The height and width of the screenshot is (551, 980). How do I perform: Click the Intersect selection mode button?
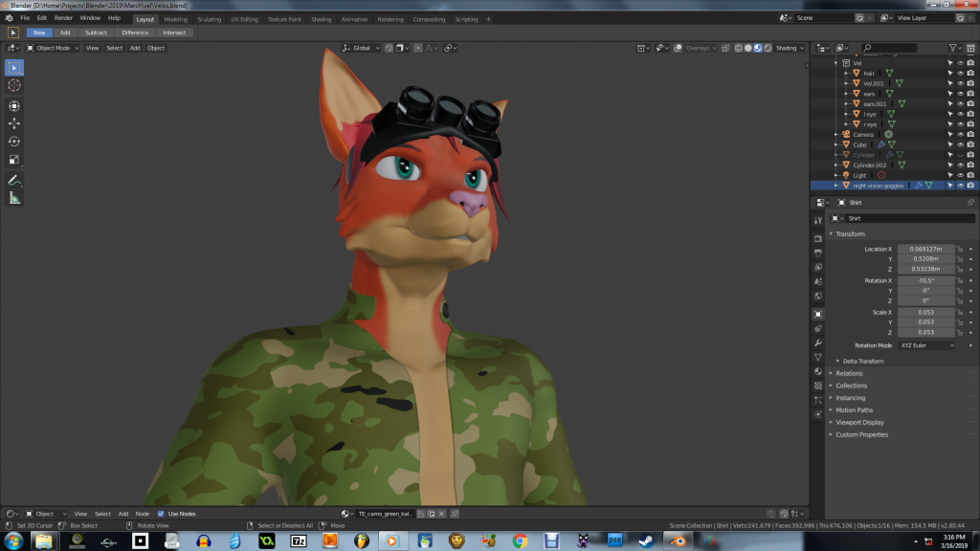point(174,33)
